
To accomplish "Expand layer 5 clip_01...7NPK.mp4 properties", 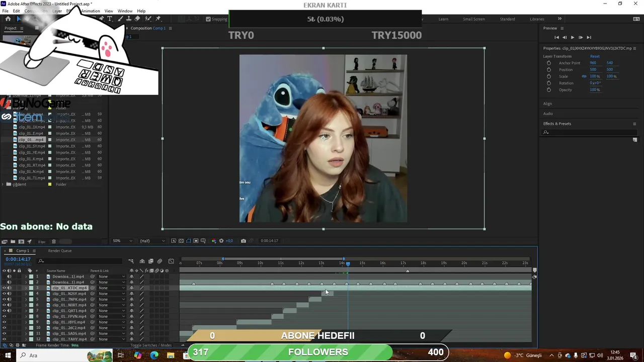I will pyautogui.click(x=26, y=299).
